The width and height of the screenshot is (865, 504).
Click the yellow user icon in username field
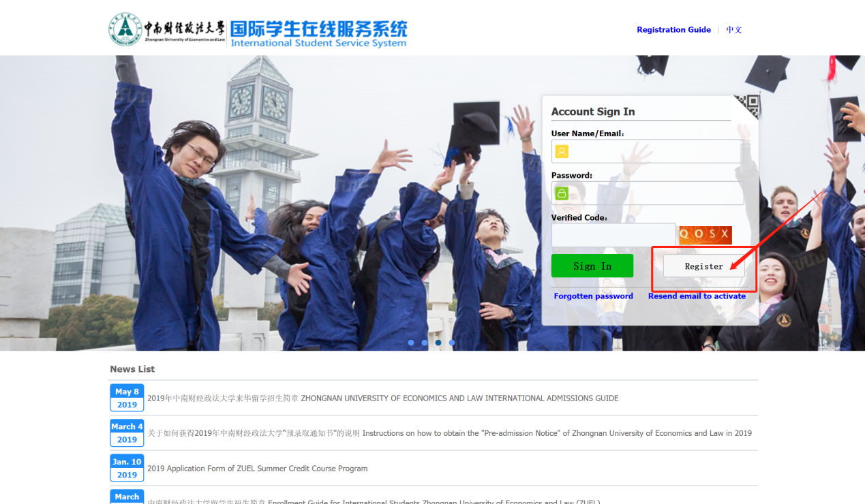pyautogui.click(x=562, y=151)
